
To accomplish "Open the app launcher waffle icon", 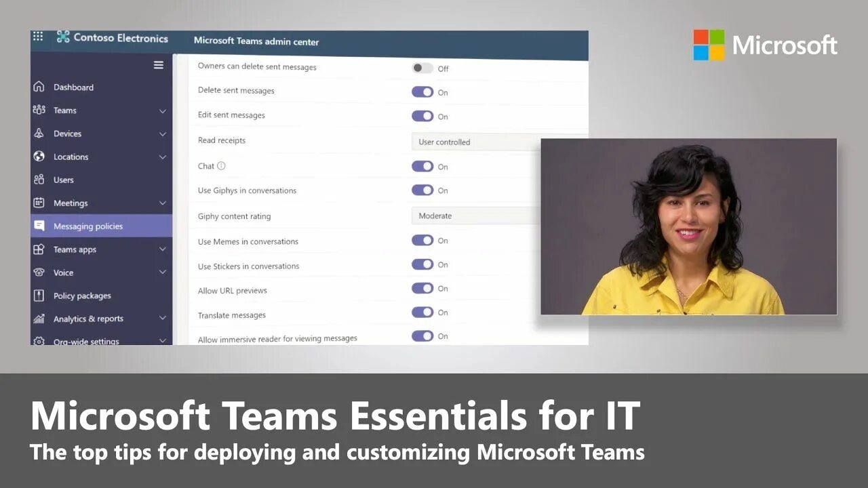I will (38, 37).
